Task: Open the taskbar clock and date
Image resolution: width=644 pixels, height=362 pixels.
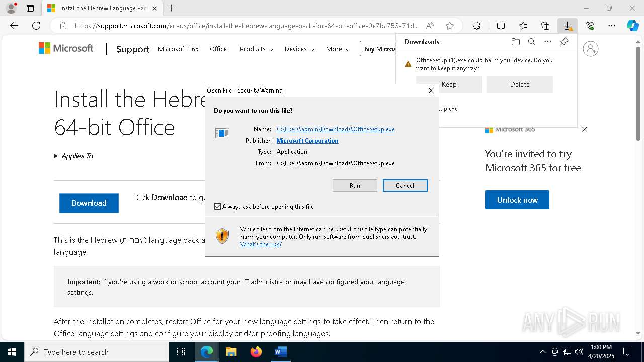Action: 601,352
